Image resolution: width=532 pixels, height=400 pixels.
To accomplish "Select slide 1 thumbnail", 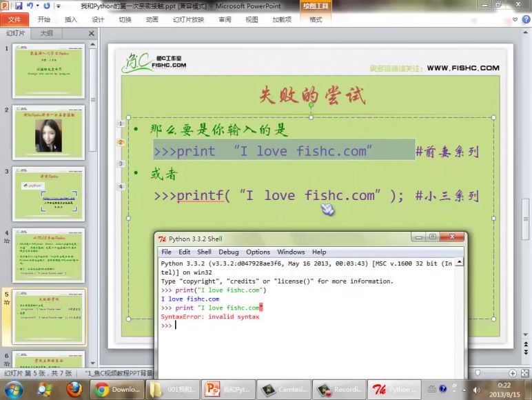I will [48, 70].
